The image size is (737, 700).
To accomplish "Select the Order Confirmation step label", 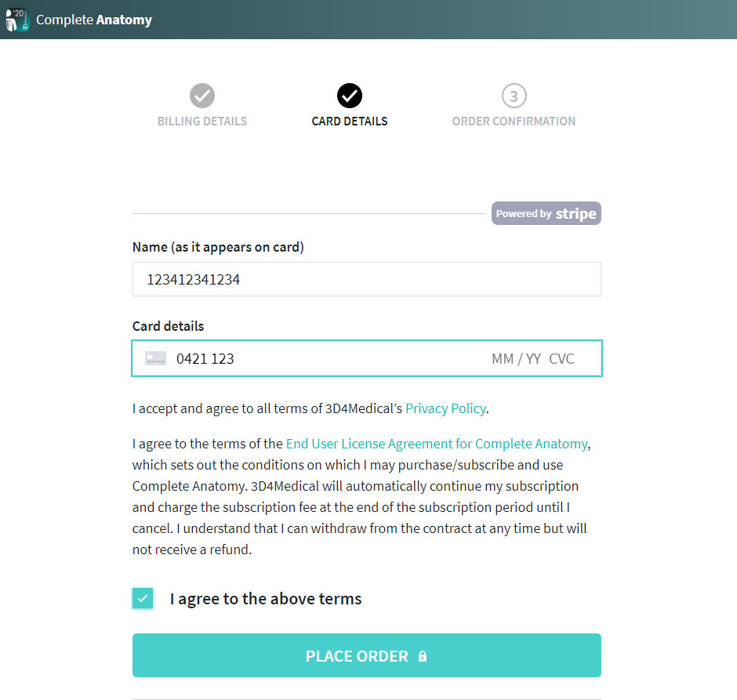I will point(514,122).
